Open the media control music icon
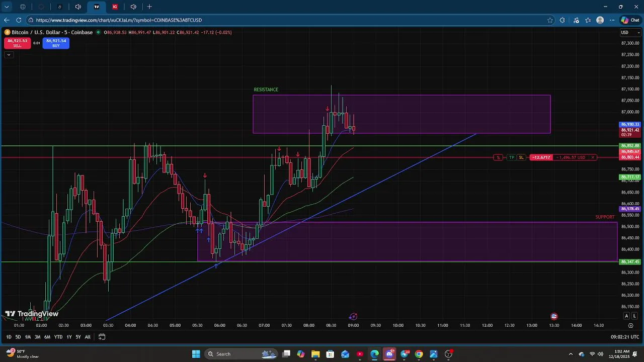 576,20
